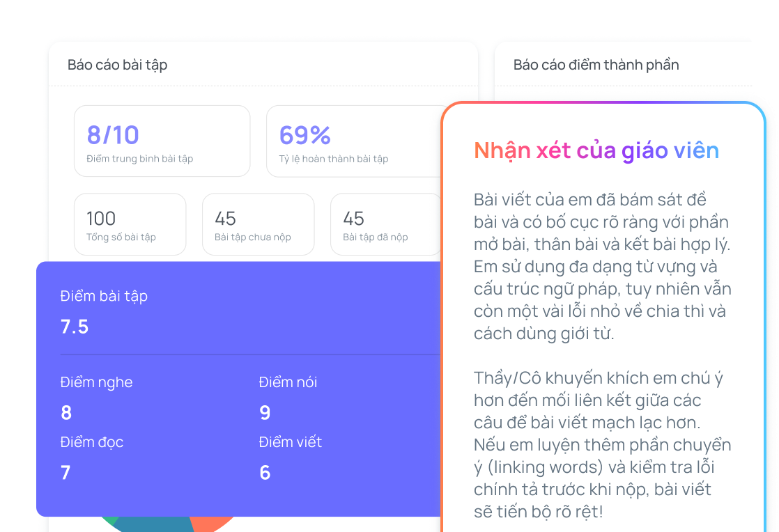Viewport: 779px width, 532px height.
Task: Select the "Bài tập chưa nộp" card
Action: 258,224
